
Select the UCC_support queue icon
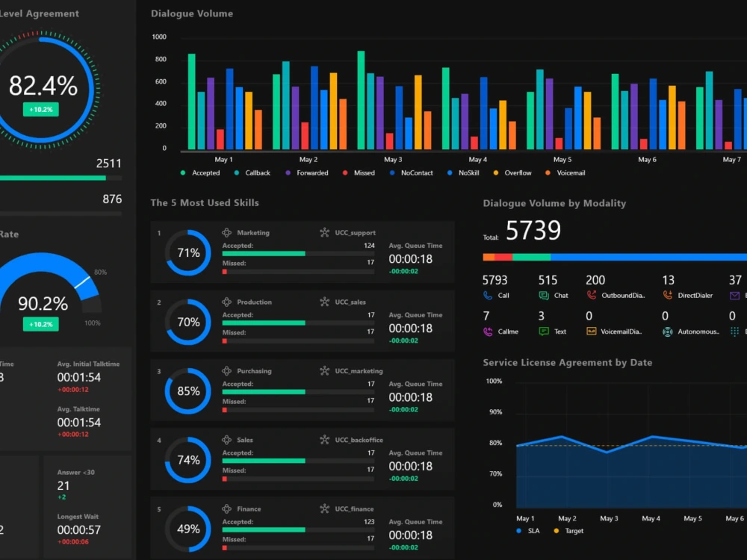click(x=324, y=232)
